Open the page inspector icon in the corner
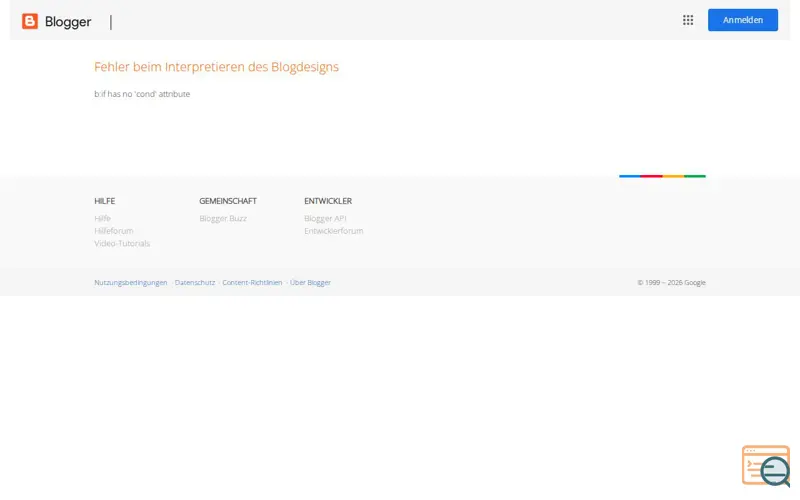 click(x=766, y=465)
